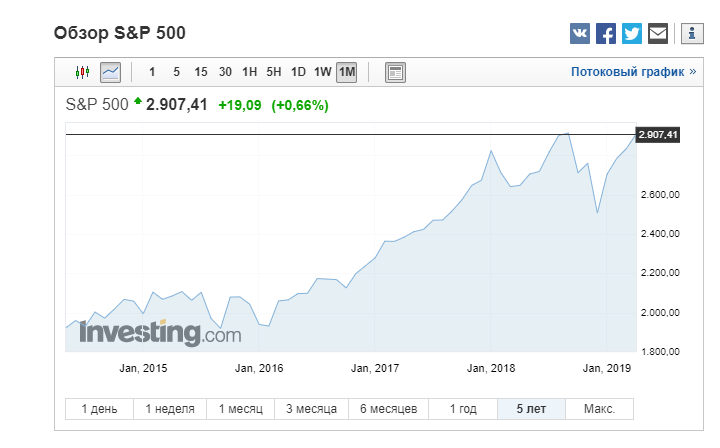Send chart by email icon
This screenshot has width=720, height=448.
pyautogui.click(x=657, y=33)
